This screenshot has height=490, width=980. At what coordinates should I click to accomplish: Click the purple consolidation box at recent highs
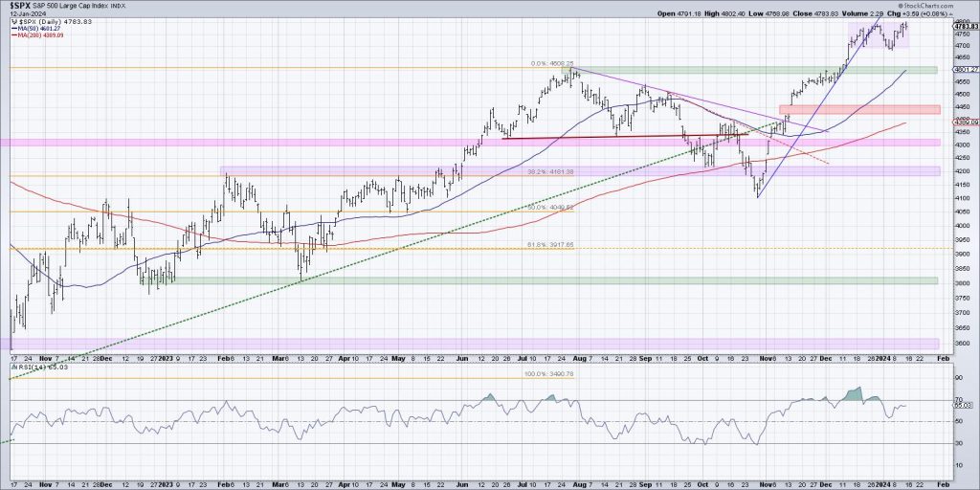(876, 36)
